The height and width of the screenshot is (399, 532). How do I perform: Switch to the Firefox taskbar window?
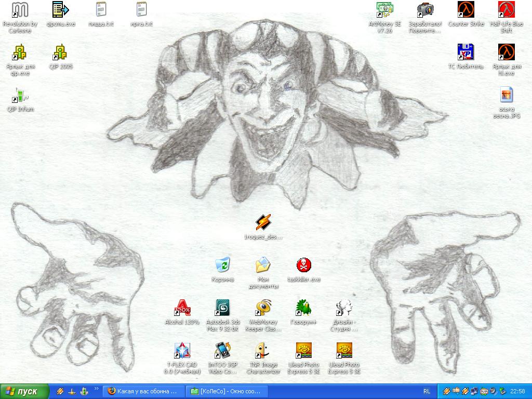pos(142,391)
